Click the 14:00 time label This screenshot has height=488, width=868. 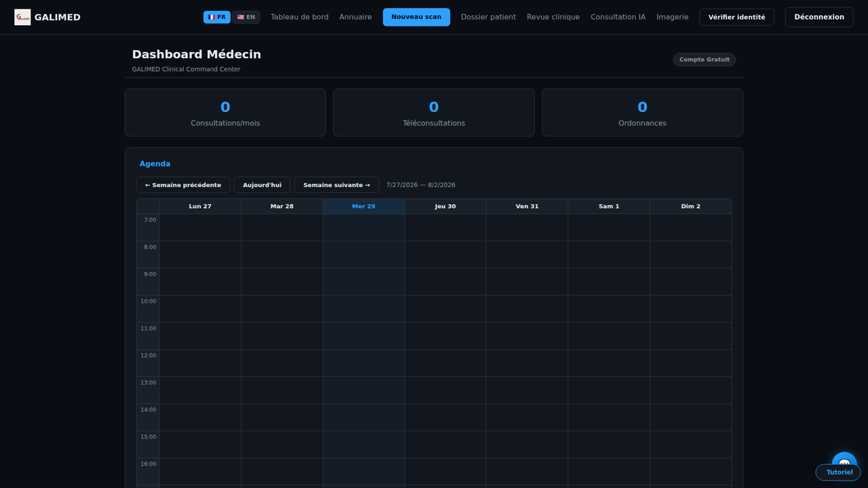tap(149, 409)
